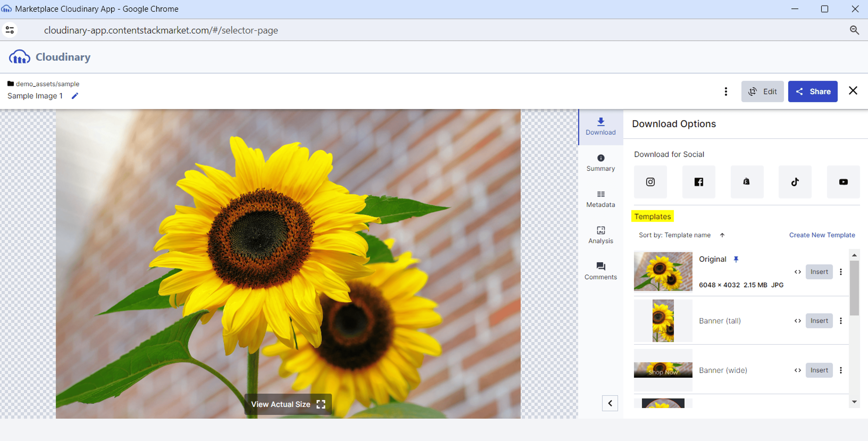The height and width of the screenshot is (441, 868).
Task: Switch to the Summary tab
Action: click(x=600, y=163)
